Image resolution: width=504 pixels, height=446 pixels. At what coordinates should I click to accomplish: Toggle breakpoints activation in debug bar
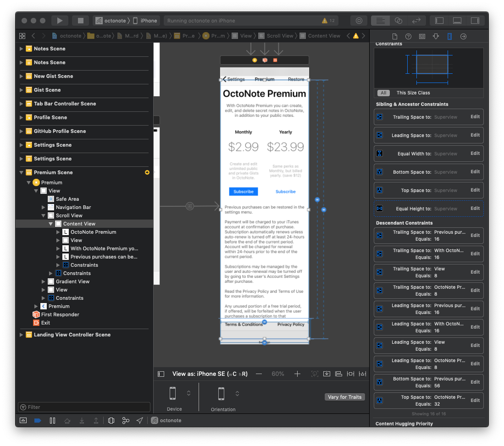tap(38, 420)
